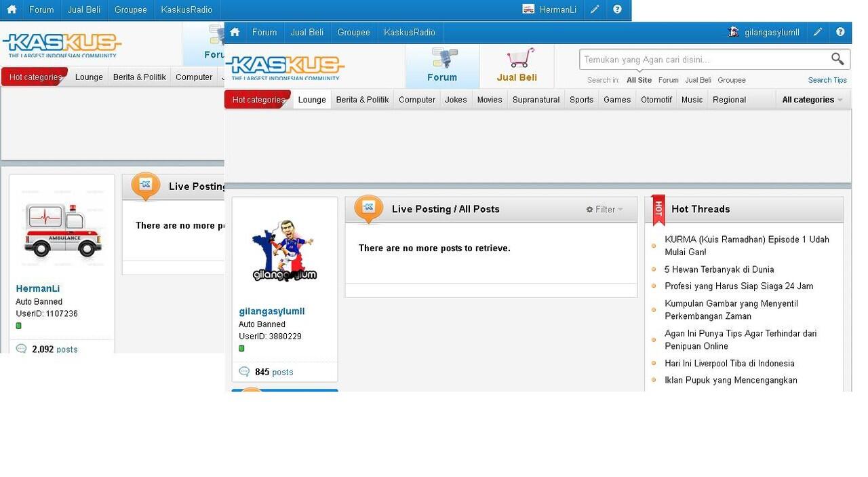Open gilangasylumII username link under avatar
The image size is (868, 477).
(272, 311)
